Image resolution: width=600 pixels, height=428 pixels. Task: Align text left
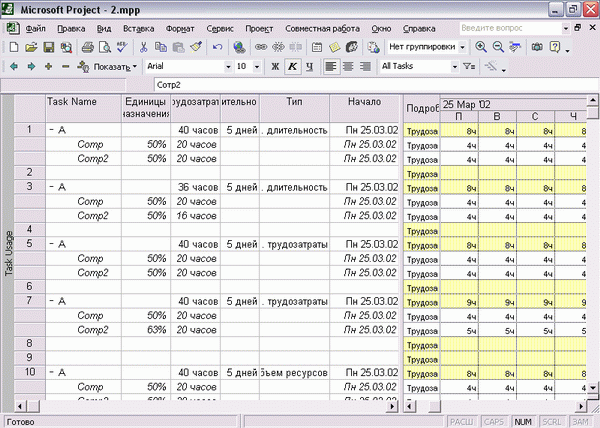(x=331, y=67)
